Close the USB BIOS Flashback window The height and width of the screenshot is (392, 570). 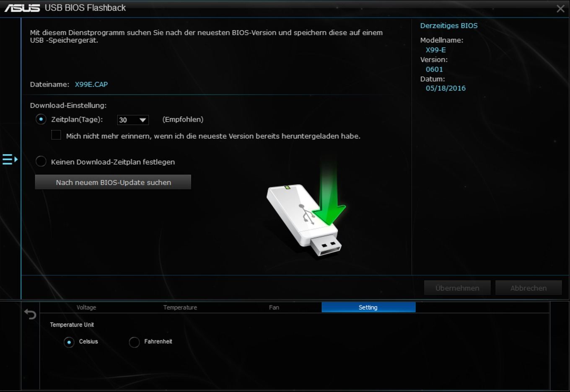560,8
